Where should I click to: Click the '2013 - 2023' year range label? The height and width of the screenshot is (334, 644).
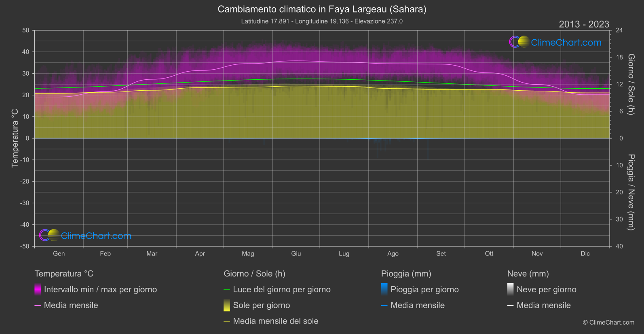pyautogui.click(x=584, y=24)
